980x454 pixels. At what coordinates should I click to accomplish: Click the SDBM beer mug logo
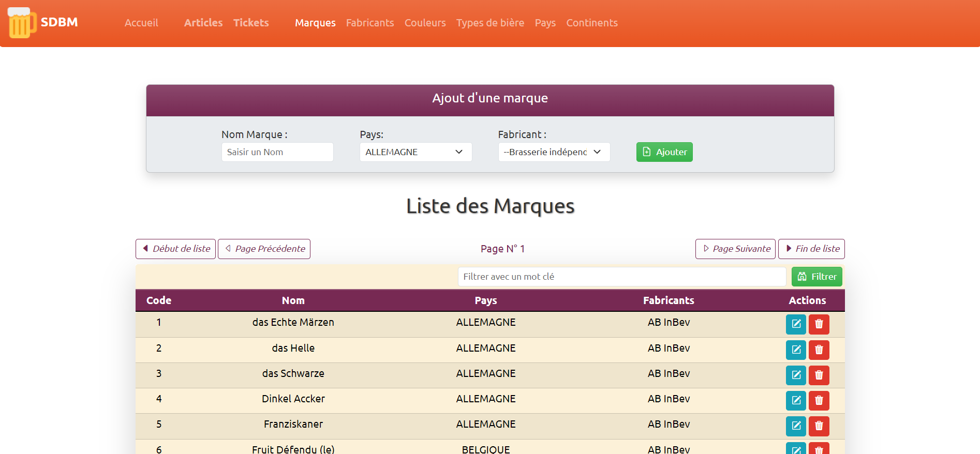(x=22, y=23)
